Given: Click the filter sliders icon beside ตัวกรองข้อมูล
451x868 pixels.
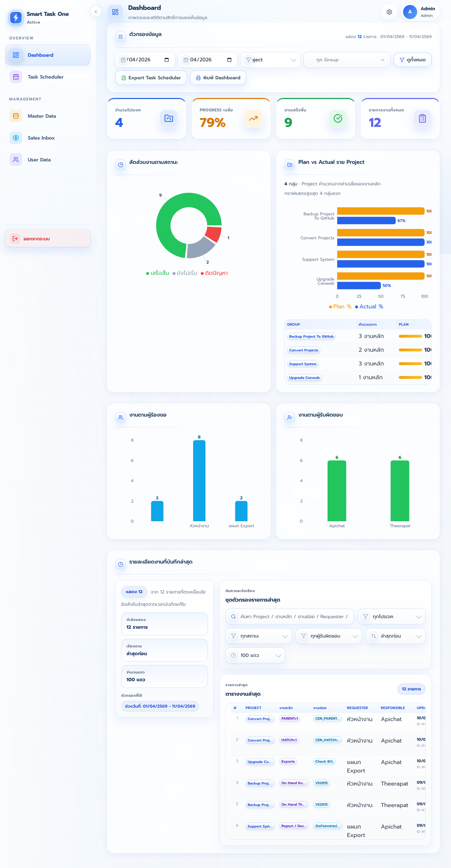Looking at the screenshot, I should pos(121,36).
